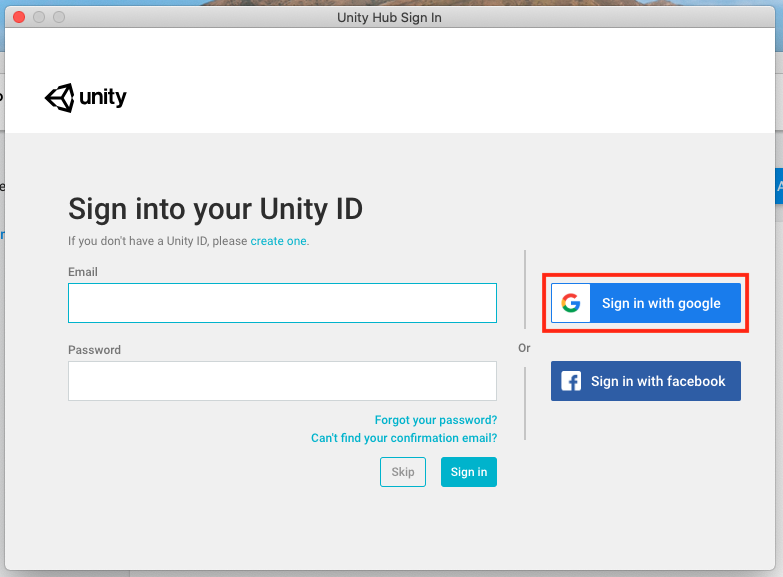Click the Sign into your Unity ID heading
The image size is (783, 577).
click(x=215, y=209)
